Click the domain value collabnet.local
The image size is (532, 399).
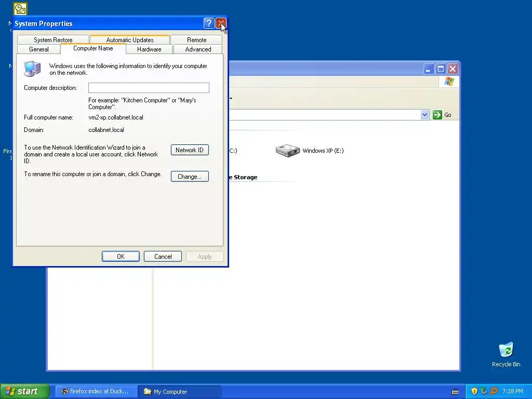click(x=106, y=129)
